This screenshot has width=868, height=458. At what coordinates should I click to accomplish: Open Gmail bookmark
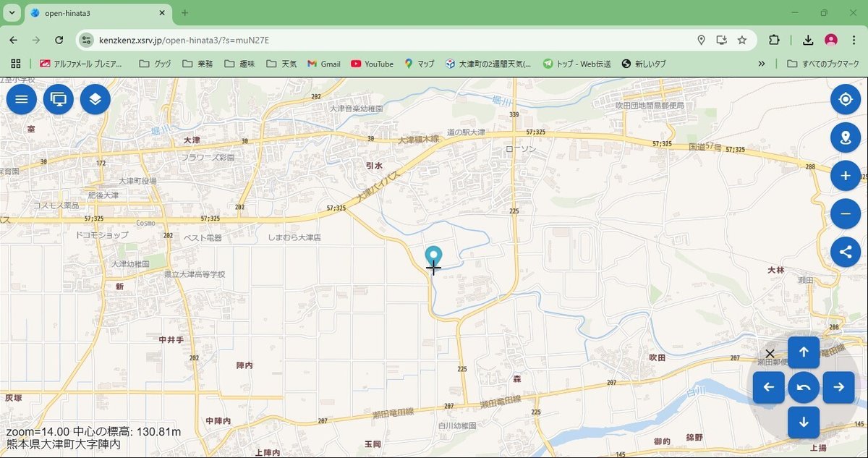pos(323,64)
